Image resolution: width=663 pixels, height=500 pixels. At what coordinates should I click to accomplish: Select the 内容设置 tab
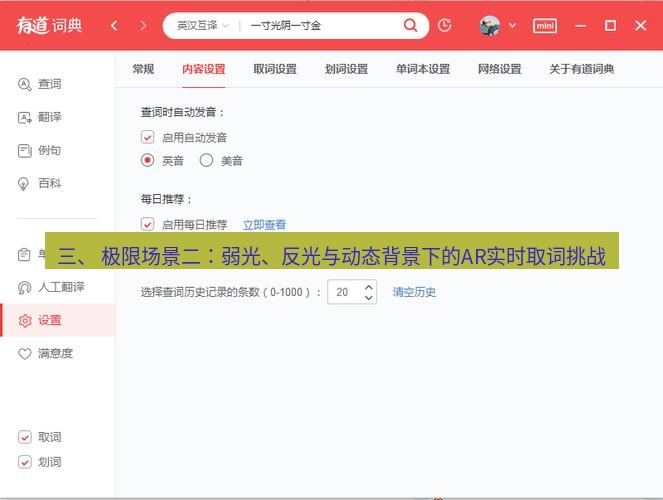pyautogui.click(x=204, y=69)
